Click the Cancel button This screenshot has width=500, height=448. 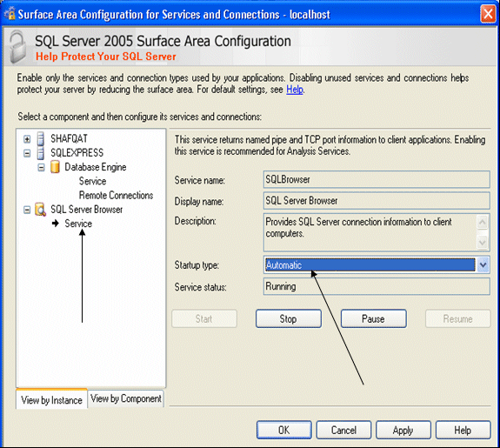343,430
